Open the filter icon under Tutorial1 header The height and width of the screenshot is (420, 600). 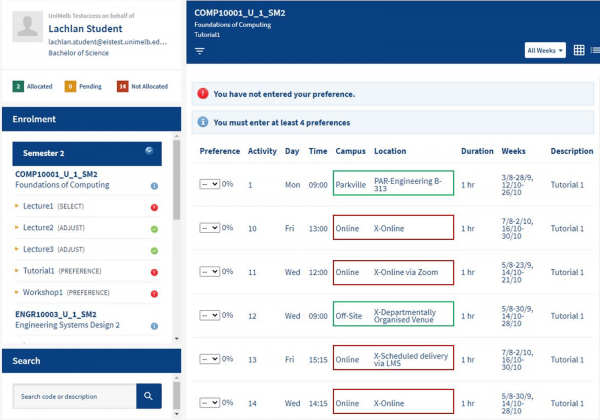(199, 51)
